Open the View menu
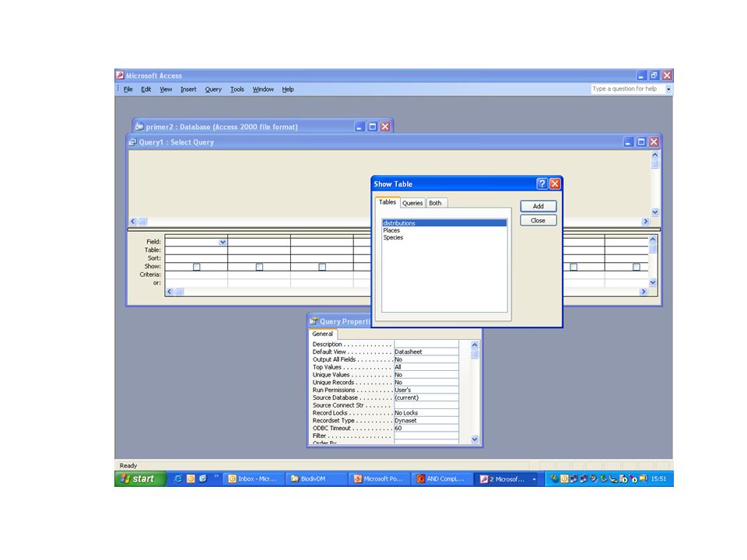 (166, 89)
